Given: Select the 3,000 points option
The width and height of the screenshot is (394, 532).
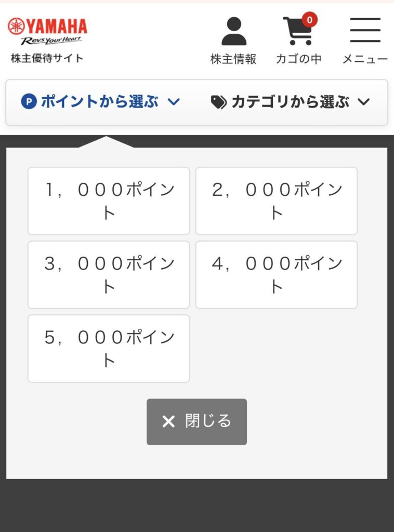Looking at the screenshot, I should click(109, 275).
